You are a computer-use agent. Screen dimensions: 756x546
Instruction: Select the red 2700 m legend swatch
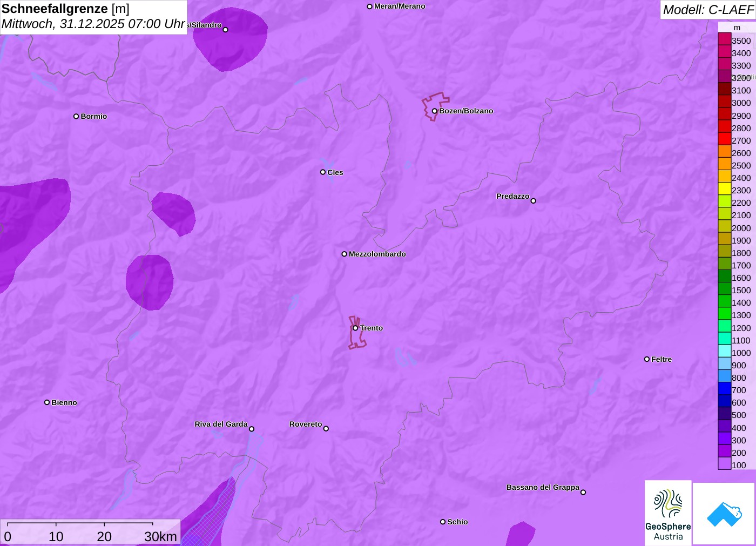(x=725, y=139)
